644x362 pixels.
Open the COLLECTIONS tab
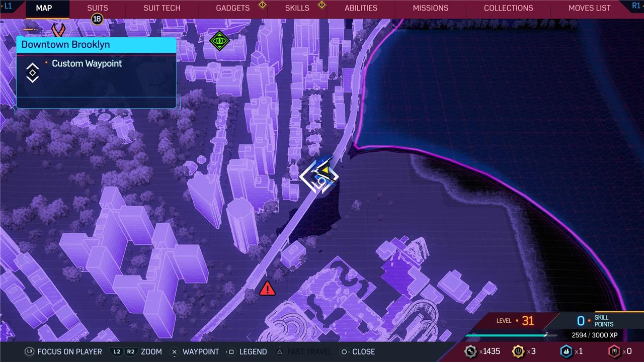point(508,8)
